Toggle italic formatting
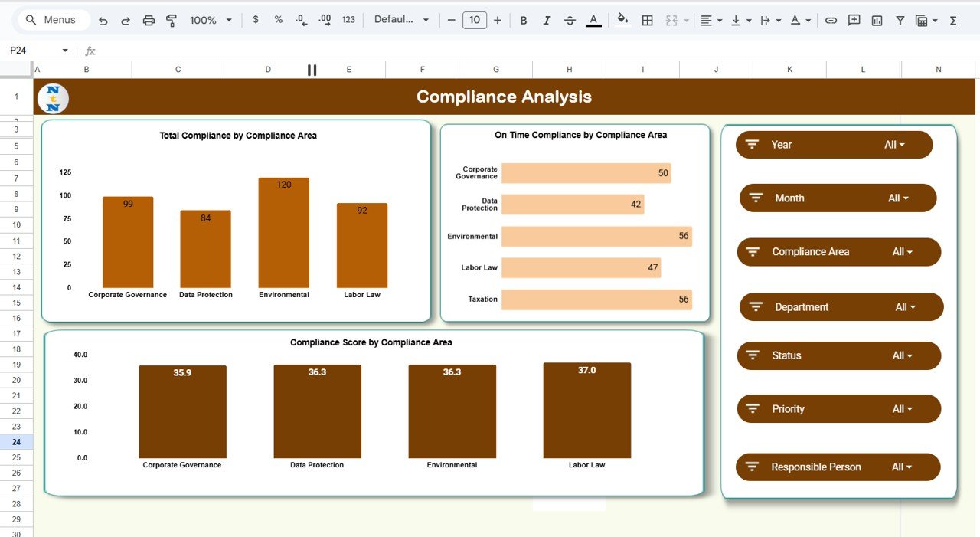 click(x=547, y=20)
